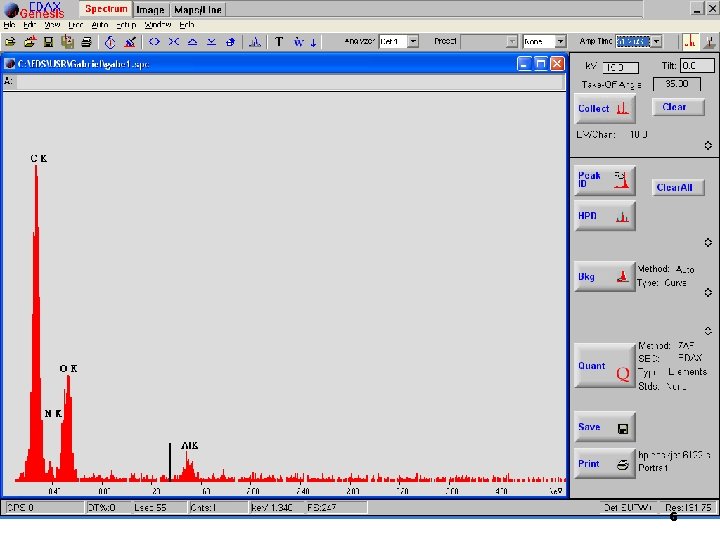This screenshot has height=540, width=720.
Task: Click the Quant button
Action: pyautogui.click(x=605, y=366)
